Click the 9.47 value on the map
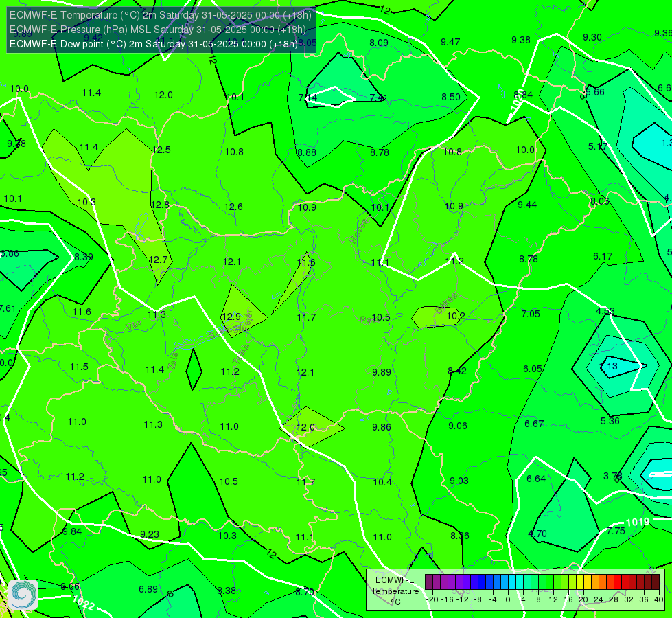 [x=450, y=42]
